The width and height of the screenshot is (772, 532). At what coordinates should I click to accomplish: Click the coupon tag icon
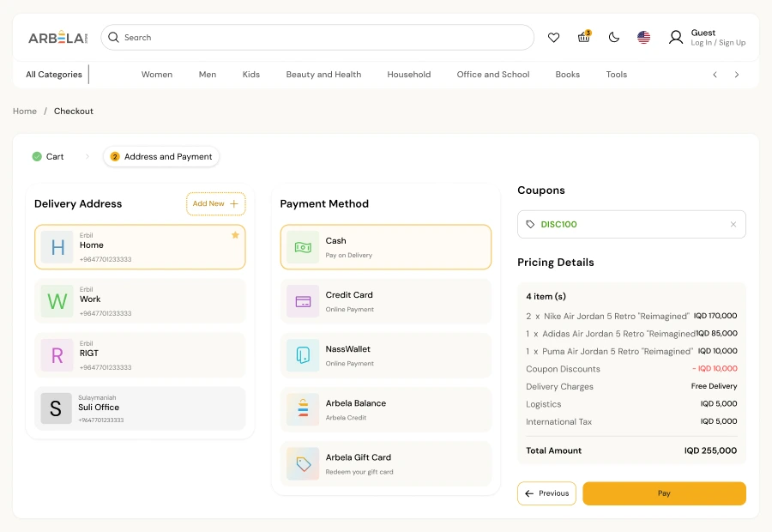coord(530,225)
